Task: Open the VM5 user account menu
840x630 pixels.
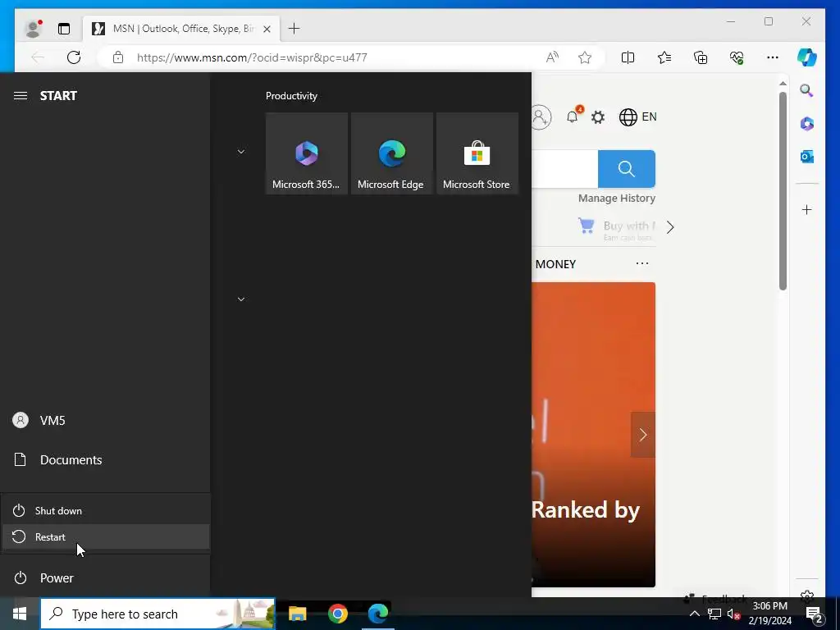Action: pos(106,420)
